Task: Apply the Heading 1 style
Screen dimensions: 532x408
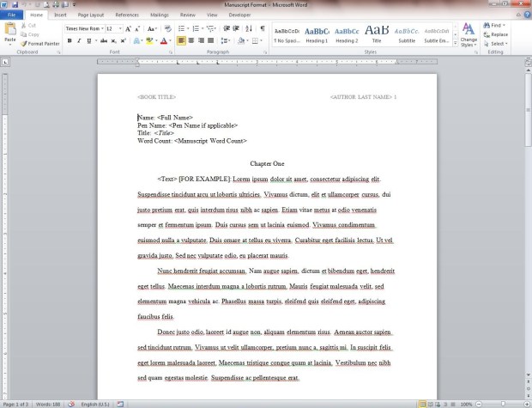Action: 317,35
